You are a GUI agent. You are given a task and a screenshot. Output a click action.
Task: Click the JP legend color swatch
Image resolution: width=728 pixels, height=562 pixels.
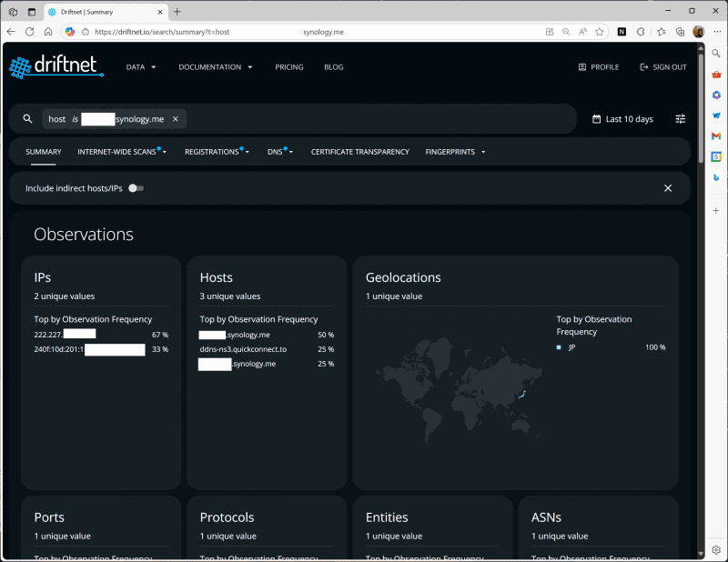[559, 347]
